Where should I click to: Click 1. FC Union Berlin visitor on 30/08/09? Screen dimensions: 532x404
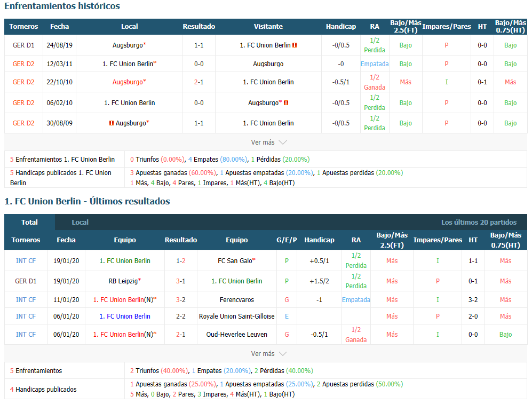[268, 123]
